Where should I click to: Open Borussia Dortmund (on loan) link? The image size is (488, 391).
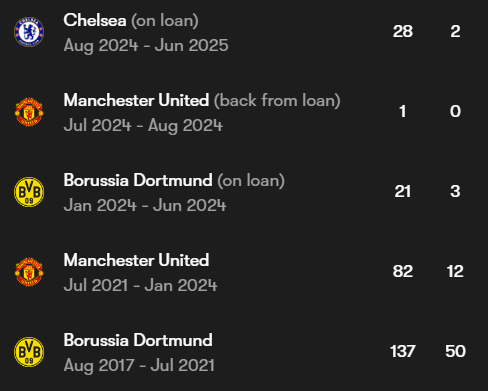[x=174, y=181]
